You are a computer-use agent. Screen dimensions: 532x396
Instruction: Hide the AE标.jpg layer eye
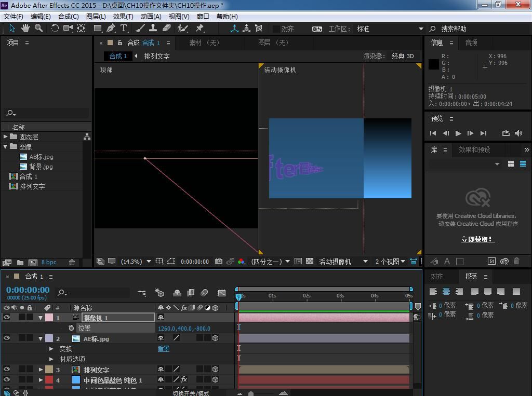pos(6,338)
